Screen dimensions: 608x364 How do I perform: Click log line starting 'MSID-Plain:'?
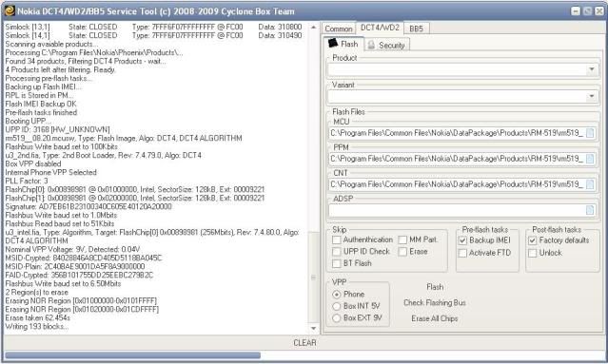75,267
